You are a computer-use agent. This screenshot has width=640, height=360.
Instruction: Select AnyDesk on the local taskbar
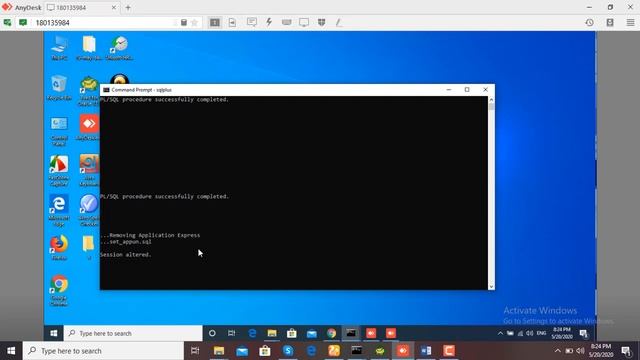point(403,351)
